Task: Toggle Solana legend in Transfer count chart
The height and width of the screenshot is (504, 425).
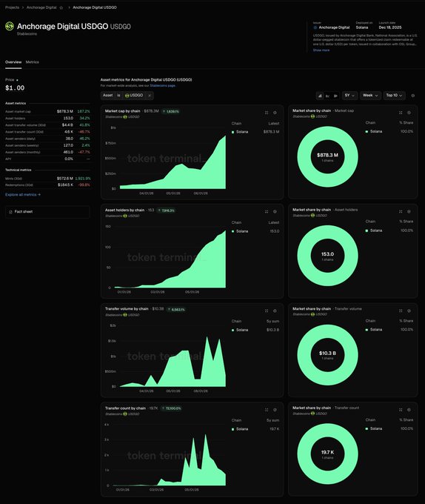Action: (240, 429)
